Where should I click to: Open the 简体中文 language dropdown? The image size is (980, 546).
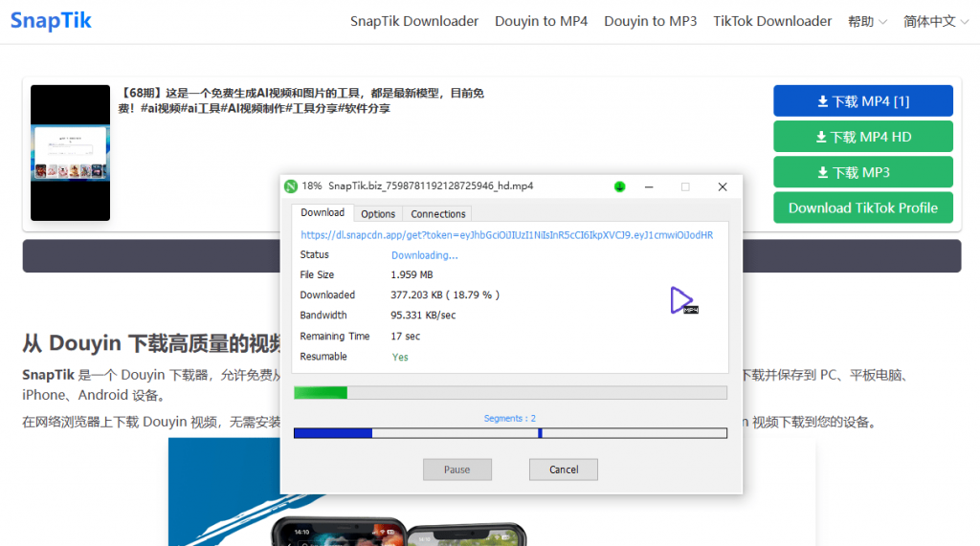(936, 21)
